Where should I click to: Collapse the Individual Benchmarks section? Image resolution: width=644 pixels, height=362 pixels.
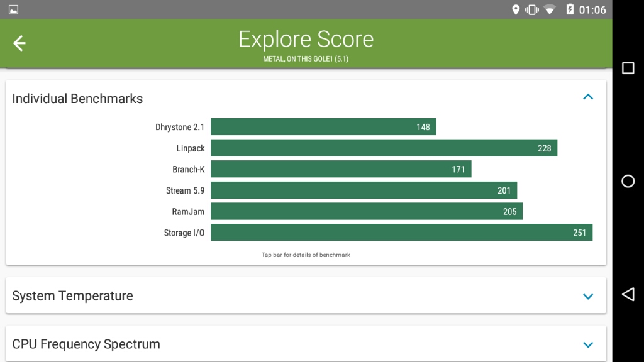588,97
